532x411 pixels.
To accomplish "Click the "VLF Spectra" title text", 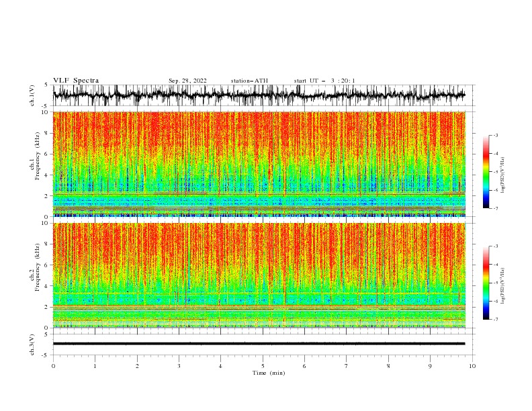I will tap(76, 81).
